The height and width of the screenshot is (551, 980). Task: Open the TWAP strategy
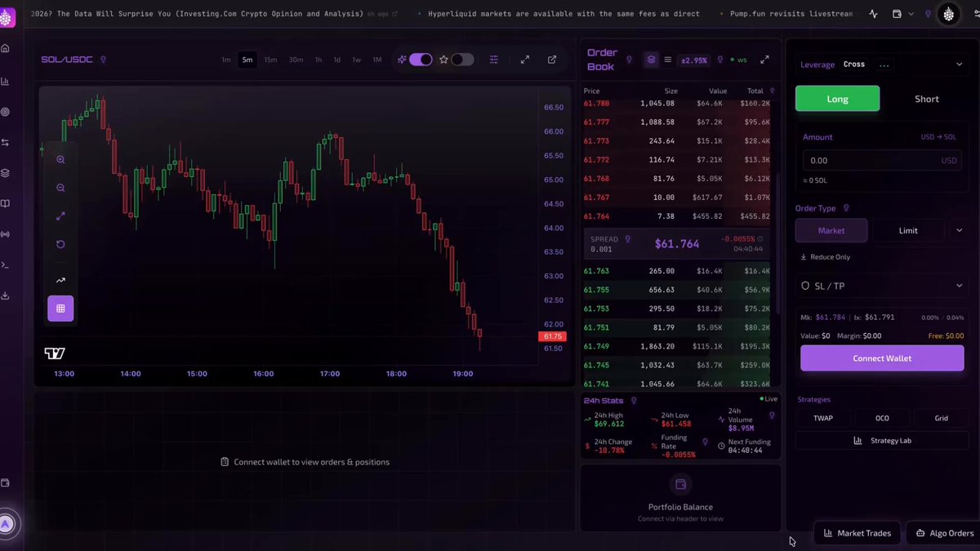tap(823, 418)
